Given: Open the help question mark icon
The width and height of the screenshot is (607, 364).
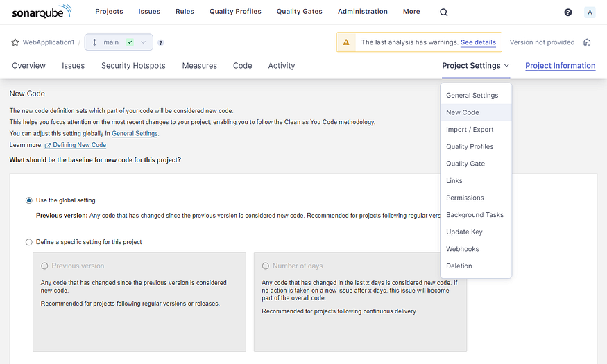Looking at the screenshot, I should coord(568,12).
